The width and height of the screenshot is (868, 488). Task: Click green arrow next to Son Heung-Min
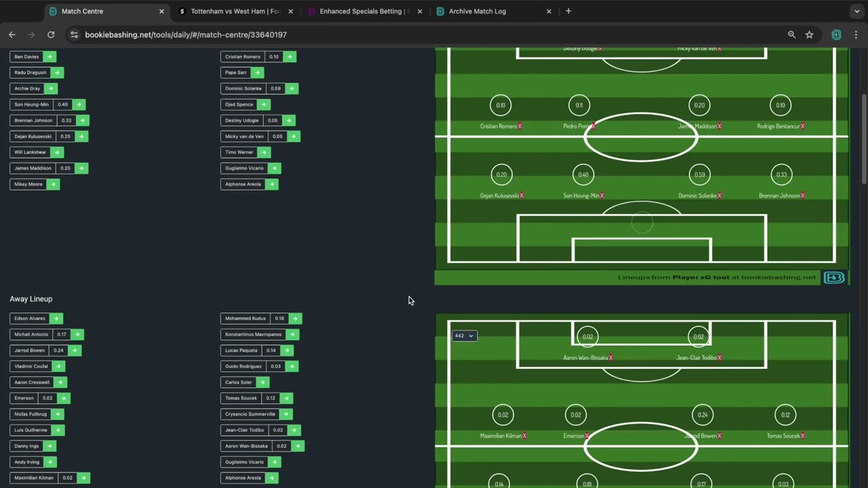(x=79, y=104)
